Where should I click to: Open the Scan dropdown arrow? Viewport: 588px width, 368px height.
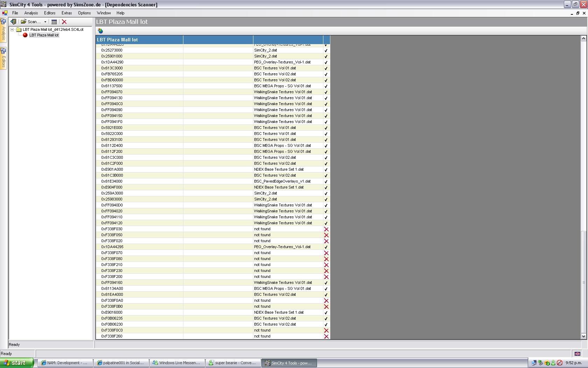(x=45, y=22)
